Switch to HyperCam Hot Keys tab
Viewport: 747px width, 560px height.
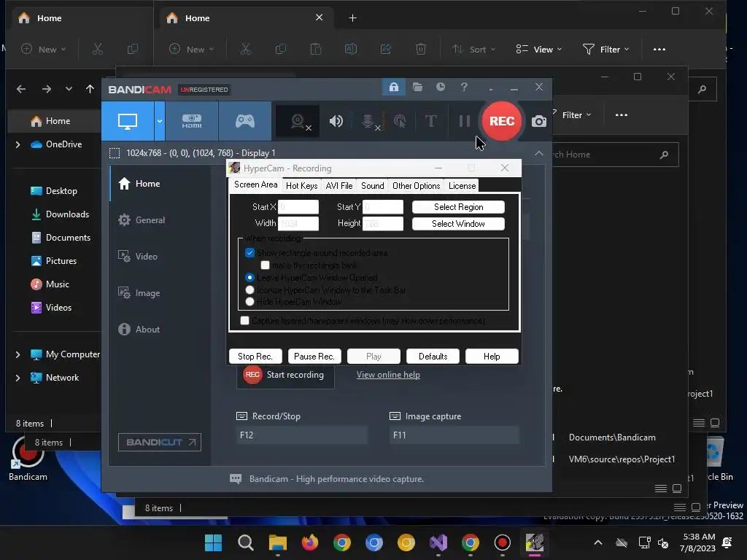[301, 186]
